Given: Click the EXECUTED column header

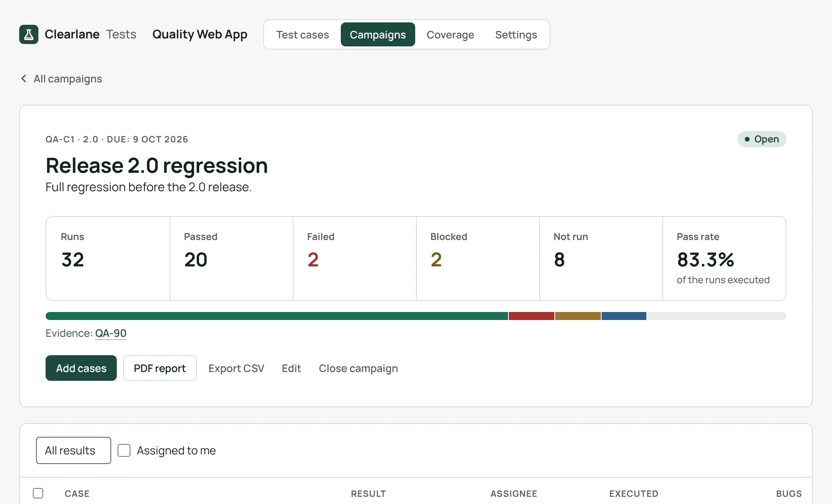Looking at the screenshot, I should pos(634,494).
